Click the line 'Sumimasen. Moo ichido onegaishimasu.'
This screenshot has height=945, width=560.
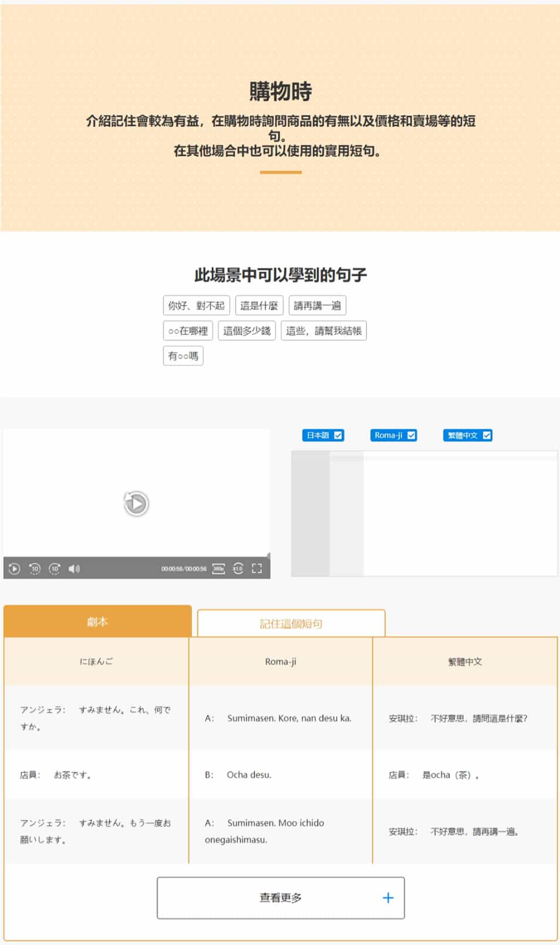pos(265,831)
